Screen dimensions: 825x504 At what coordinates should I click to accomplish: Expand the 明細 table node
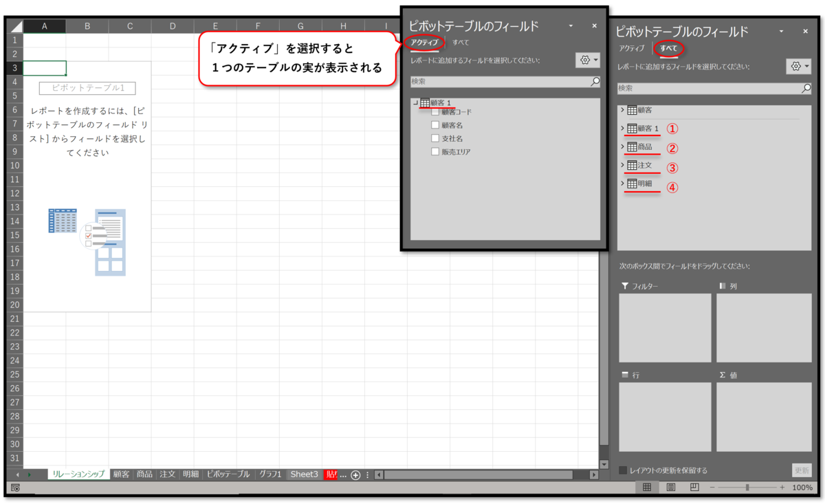tap(623, 184)
